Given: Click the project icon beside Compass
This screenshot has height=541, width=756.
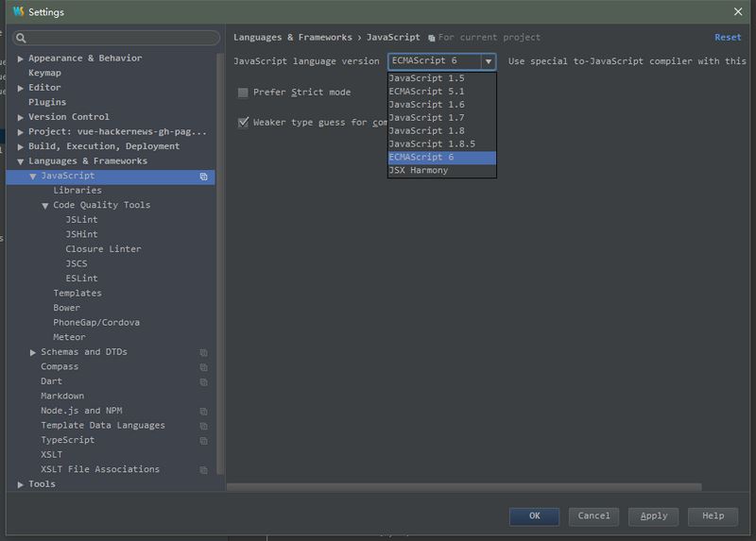Looking at the screenshot, I should 203,367.
